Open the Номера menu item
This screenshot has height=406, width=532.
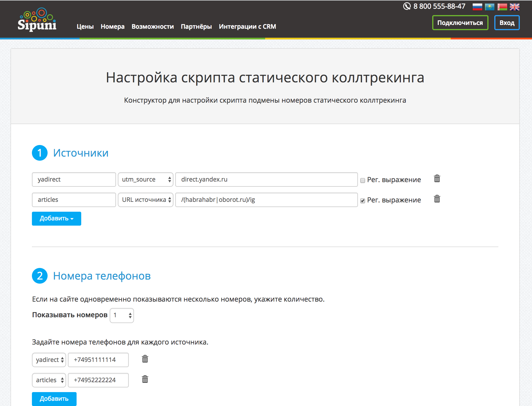pos(113,27)
